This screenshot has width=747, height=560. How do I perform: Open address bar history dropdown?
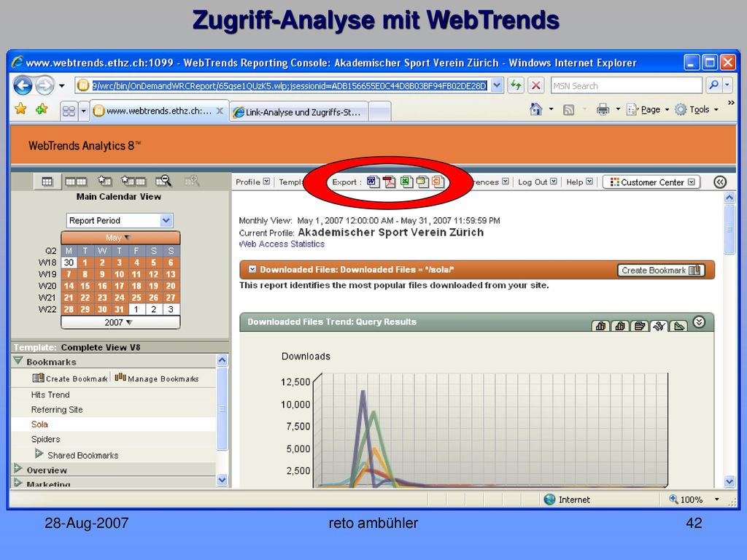tap(497, 85)
